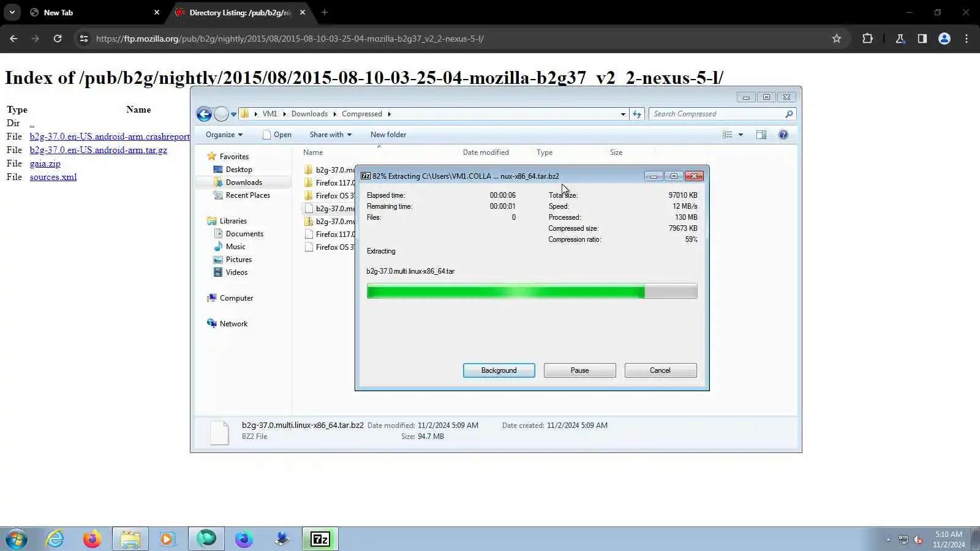Open the browser extensions puzzle icon
The image size is (980, 551).
[x=867, y=39]
